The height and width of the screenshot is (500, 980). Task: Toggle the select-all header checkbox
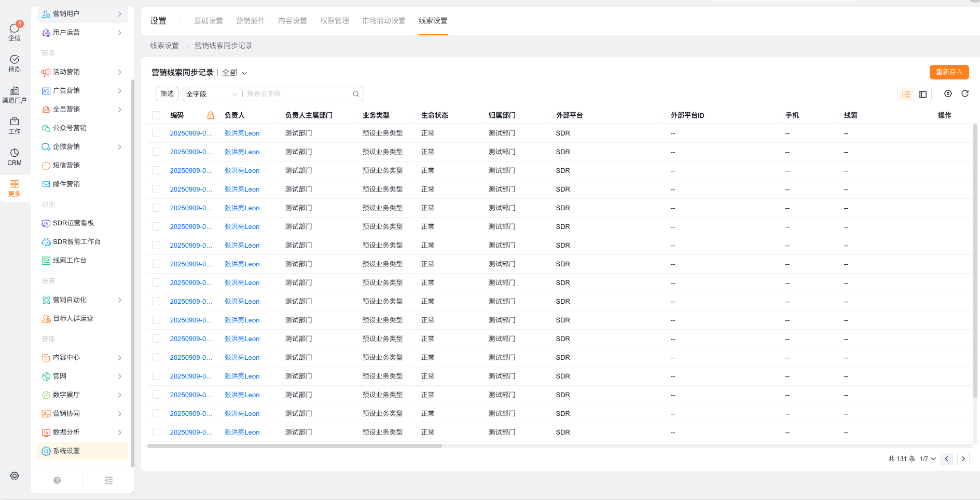click(x=156, y=115)
